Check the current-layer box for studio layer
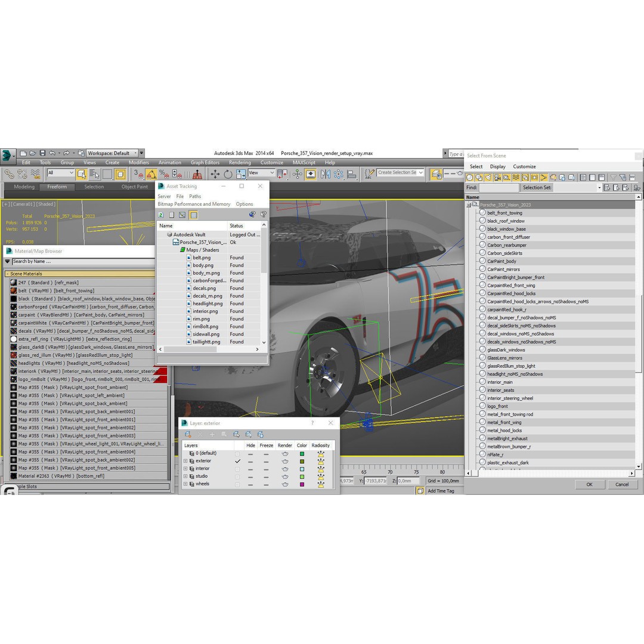 (x=237, y=477)
